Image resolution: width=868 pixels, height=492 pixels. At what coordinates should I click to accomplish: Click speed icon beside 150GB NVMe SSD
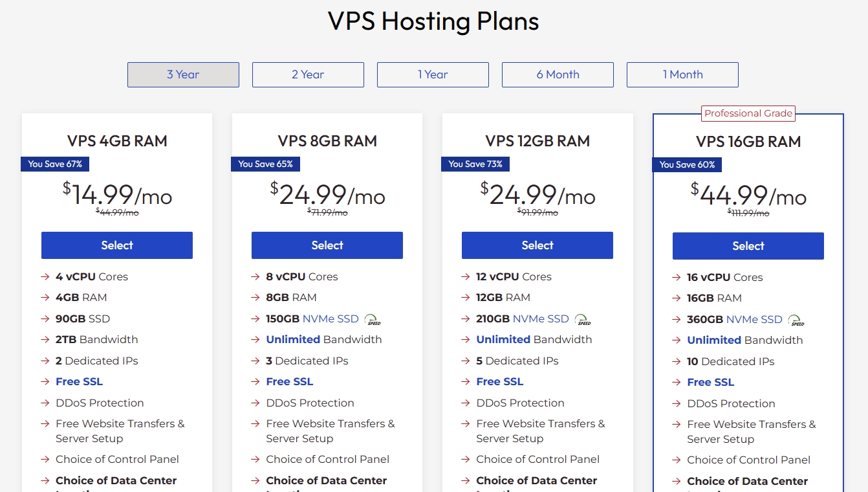click(x=373, y=319)
